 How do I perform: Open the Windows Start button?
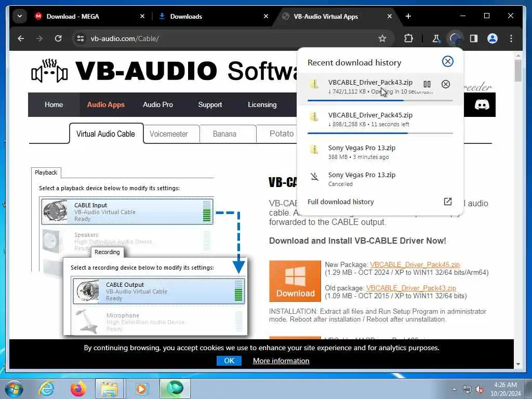(14, 389)
